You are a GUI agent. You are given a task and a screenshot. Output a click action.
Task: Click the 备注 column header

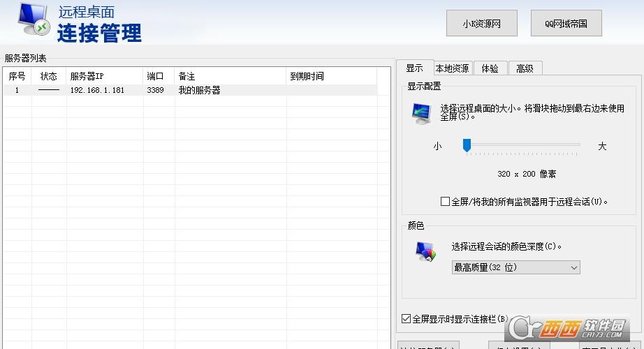(x=230, y=76)
